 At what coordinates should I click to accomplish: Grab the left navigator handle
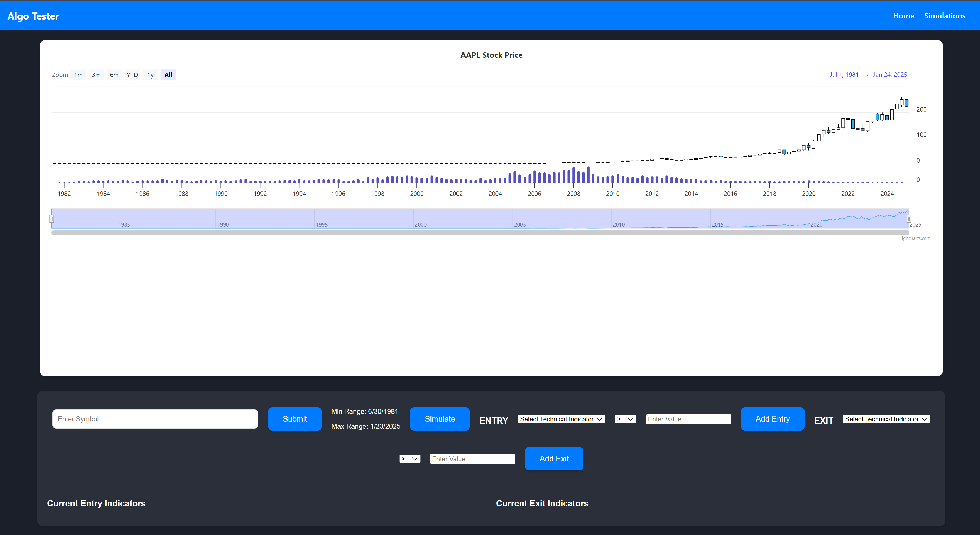52,218
